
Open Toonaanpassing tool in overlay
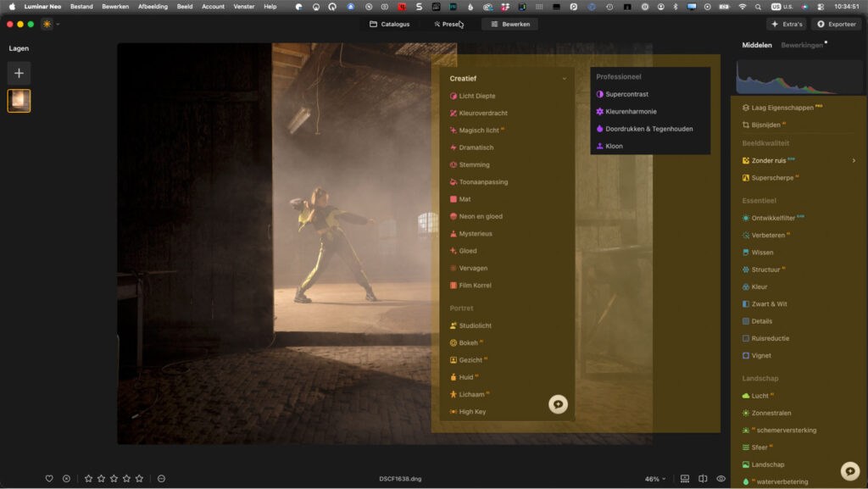[478, 182]
